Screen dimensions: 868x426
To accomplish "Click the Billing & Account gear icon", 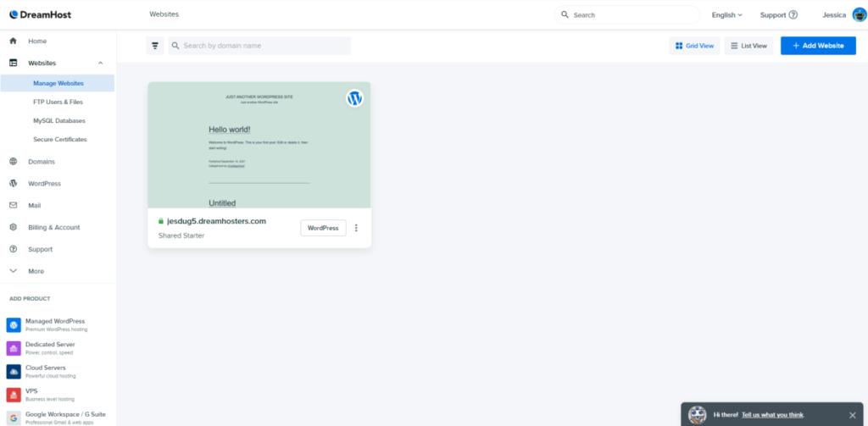I will click(14, 227).
